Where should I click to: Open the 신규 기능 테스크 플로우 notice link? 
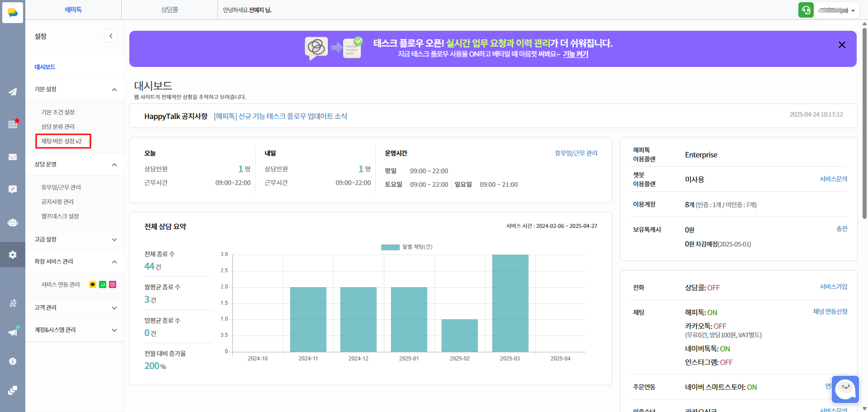[x=280, y=116]
